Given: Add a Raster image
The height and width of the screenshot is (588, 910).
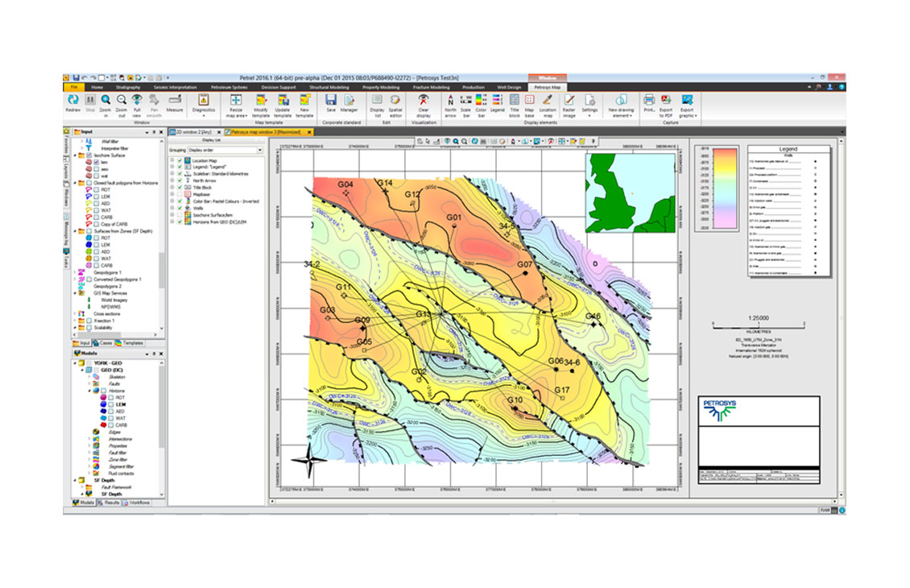Looking at the screenshot, I should 569,106.
